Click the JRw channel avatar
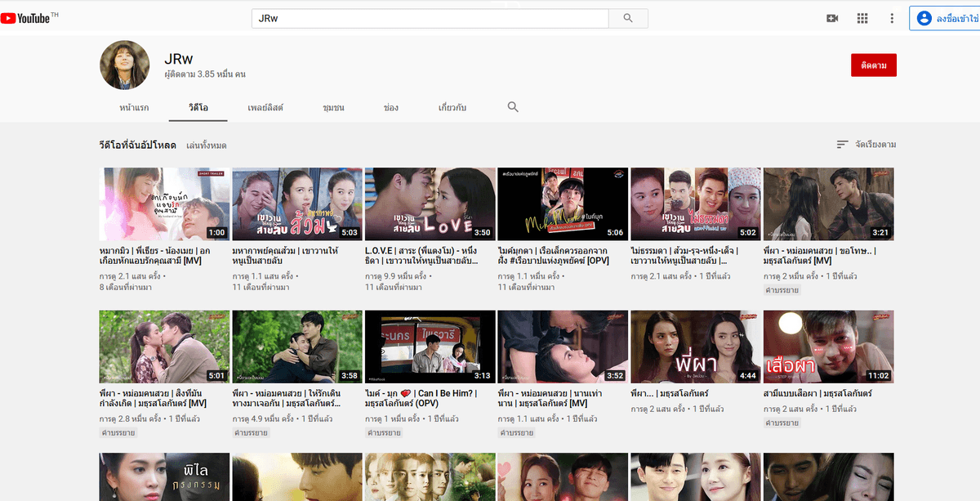 [124, 65]
